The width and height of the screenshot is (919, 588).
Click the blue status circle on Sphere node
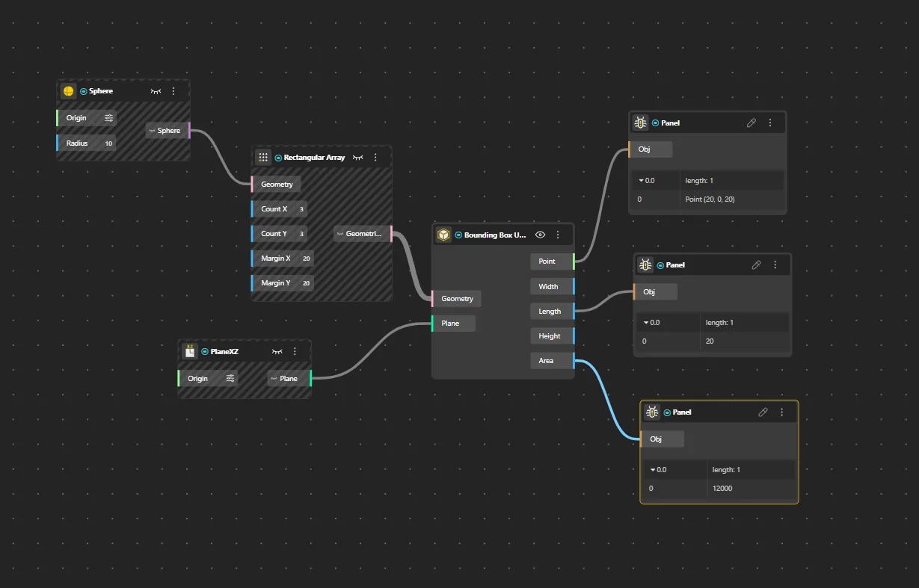coord(84,91)
